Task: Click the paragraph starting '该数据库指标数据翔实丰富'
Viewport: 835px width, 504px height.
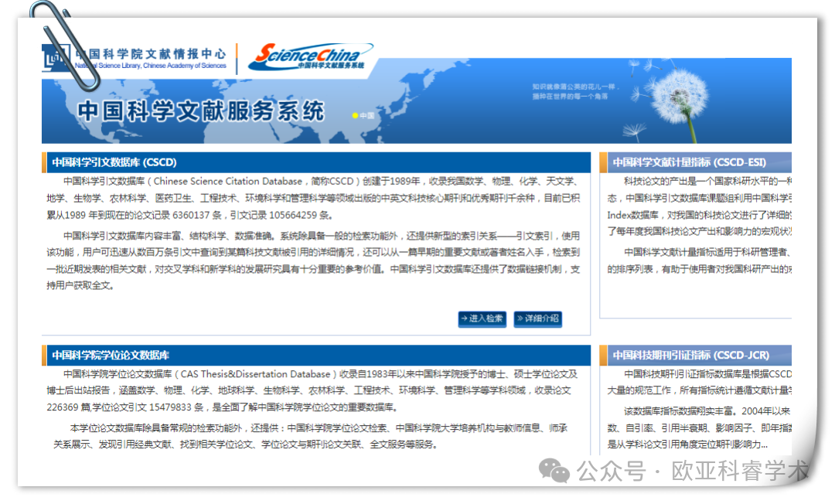Action: pos(699,427)
